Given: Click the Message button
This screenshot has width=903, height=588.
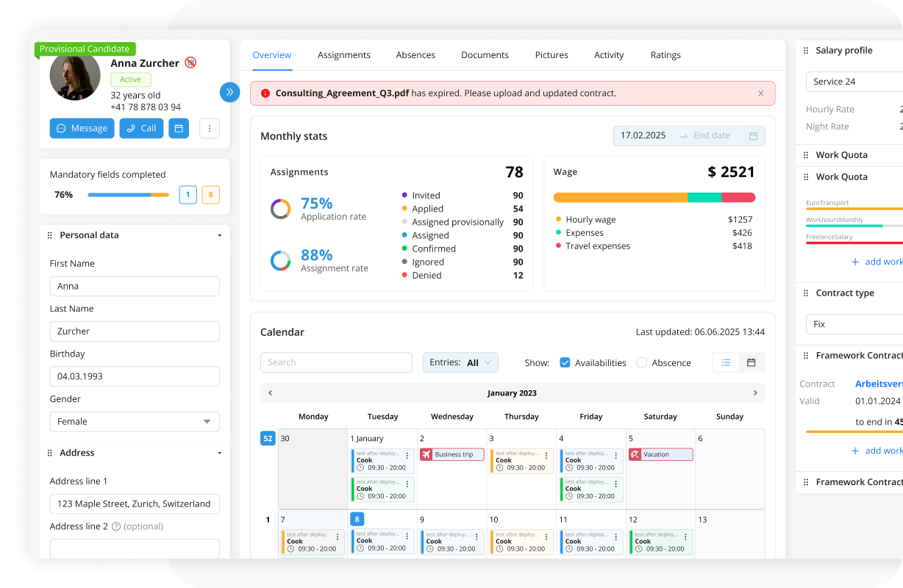Looking at the screenshot, I should pyautogui.click(x=82, y=129).
